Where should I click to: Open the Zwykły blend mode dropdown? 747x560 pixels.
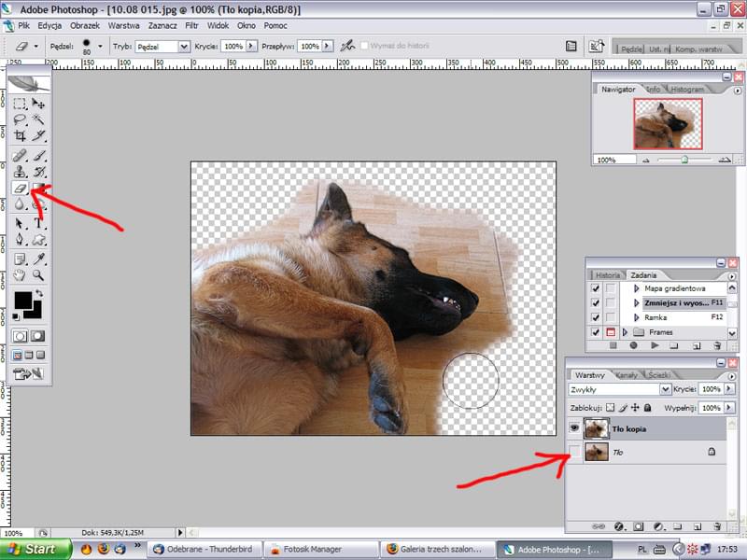pos(665,389)
